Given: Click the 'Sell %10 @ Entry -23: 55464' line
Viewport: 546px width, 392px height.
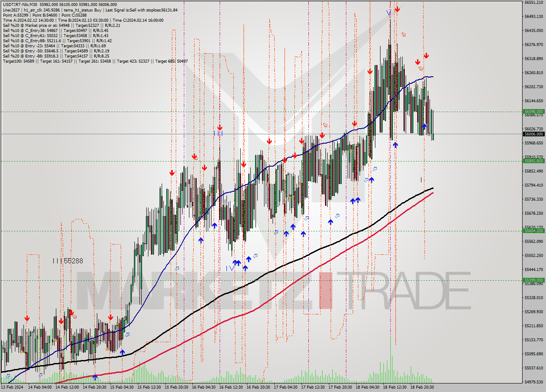Looking at the screenshot, I should [54, 46].
